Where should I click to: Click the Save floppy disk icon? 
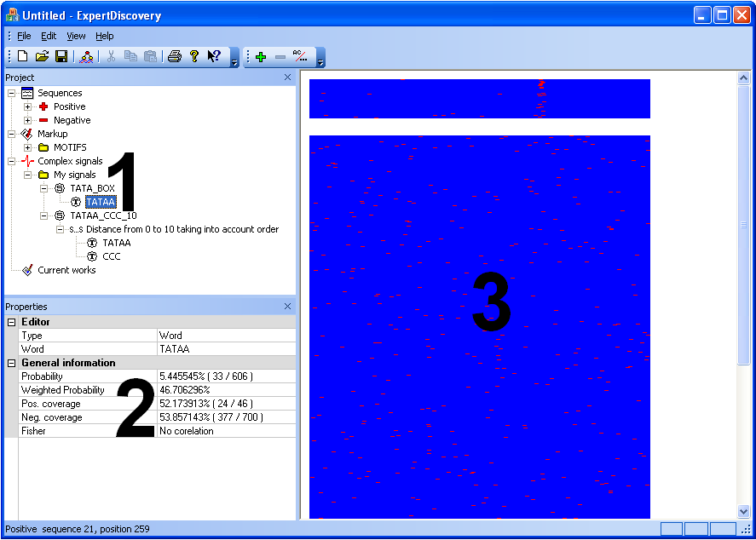pyautogui.click(x=61, y=57)
